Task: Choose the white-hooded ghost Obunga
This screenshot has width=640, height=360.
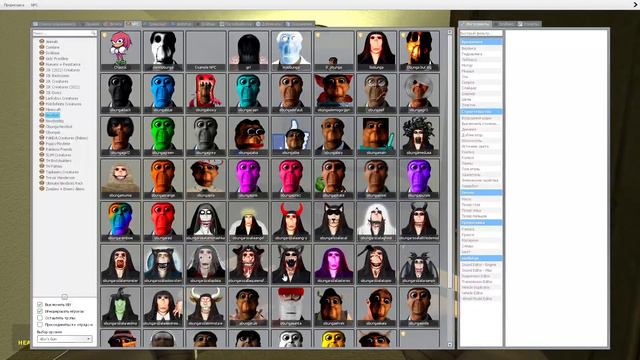Action: pyautogui.click(x=376, y=221)
